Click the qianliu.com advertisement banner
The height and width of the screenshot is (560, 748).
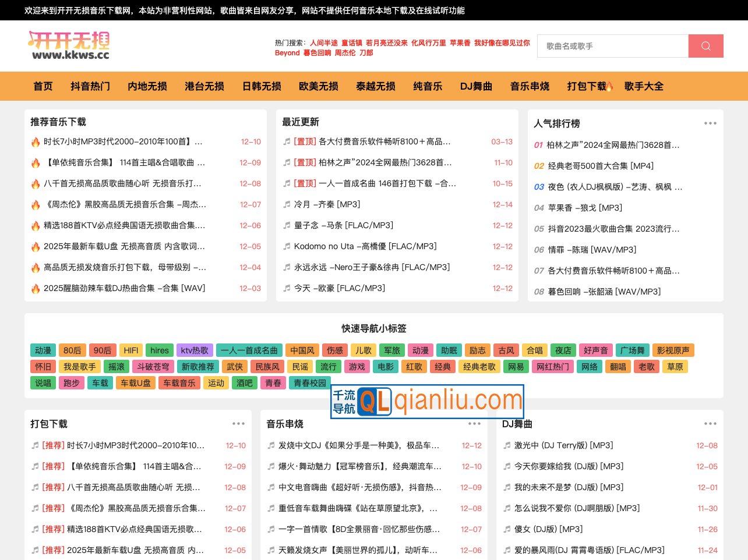click(x=427, y=401)
